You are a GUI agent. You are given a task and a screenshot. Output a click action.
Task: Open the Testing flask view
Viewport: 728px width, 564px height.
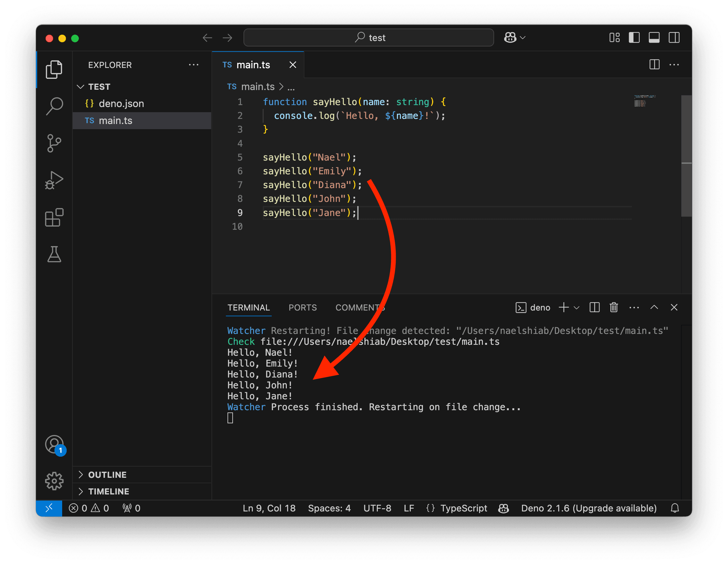coord(54,254)
